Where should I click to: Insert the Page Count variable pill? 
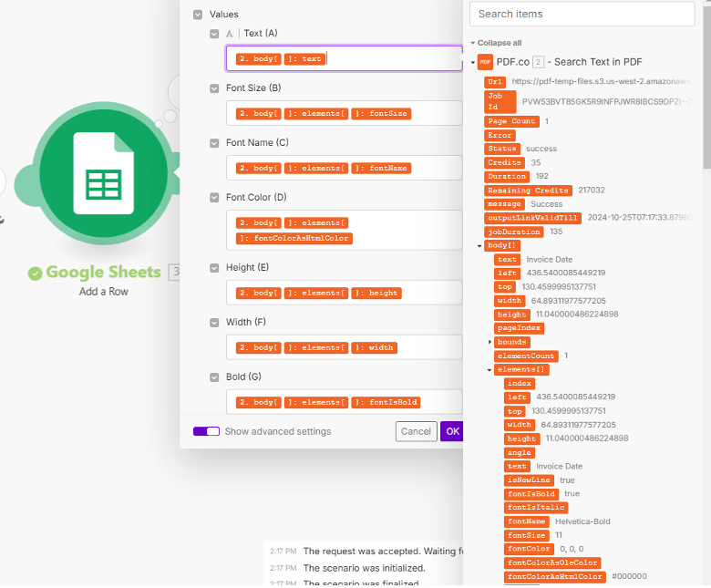click(512, 121)
